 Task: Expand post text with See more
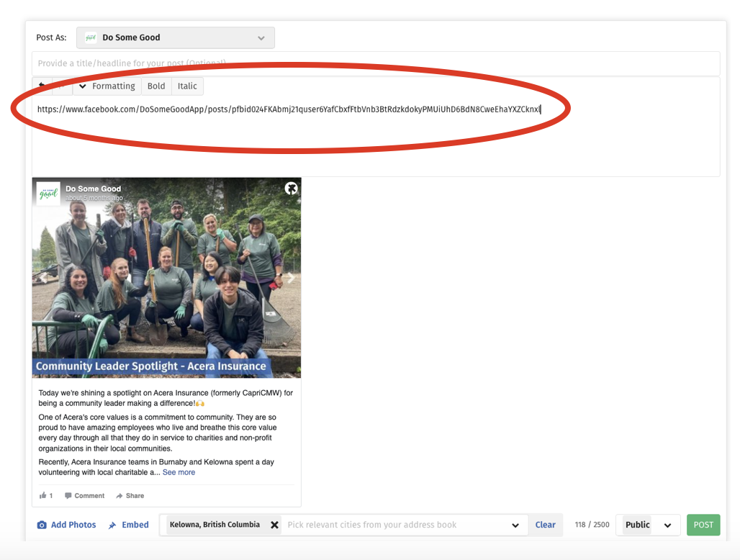(179, 472)
